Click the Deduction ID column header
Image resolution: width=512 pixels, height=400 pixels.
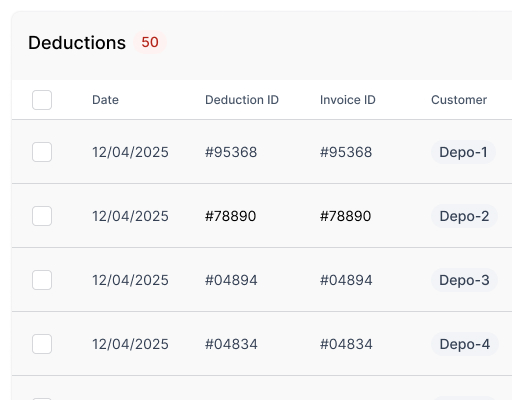pyautogui.click(x=242, y=100)
